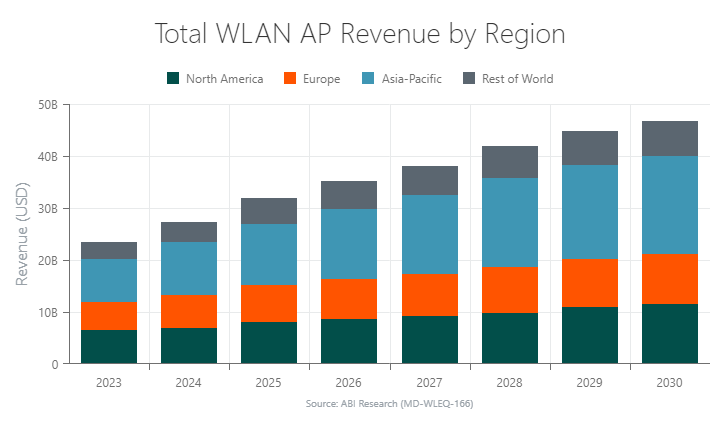Click the 10B y-axis label
This screenshot has width=720, height=440.
tap(48, 313)
